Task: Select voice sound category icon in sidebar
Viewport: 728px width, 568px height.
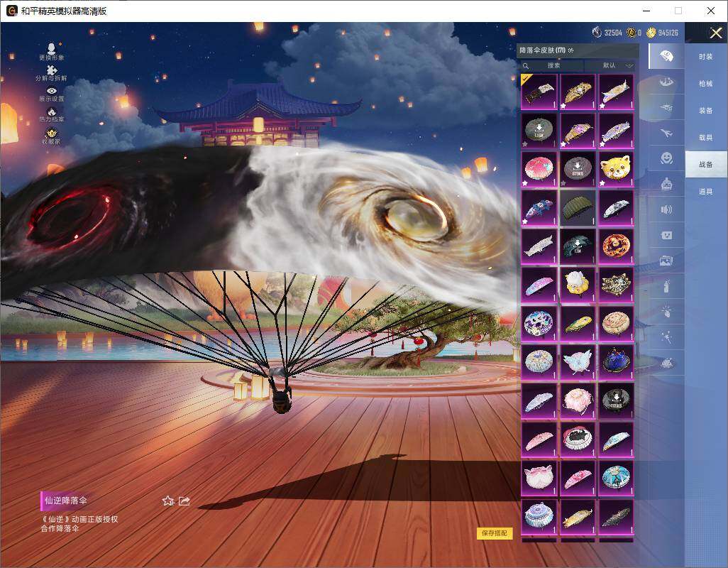Action: [x=666, y=209]
